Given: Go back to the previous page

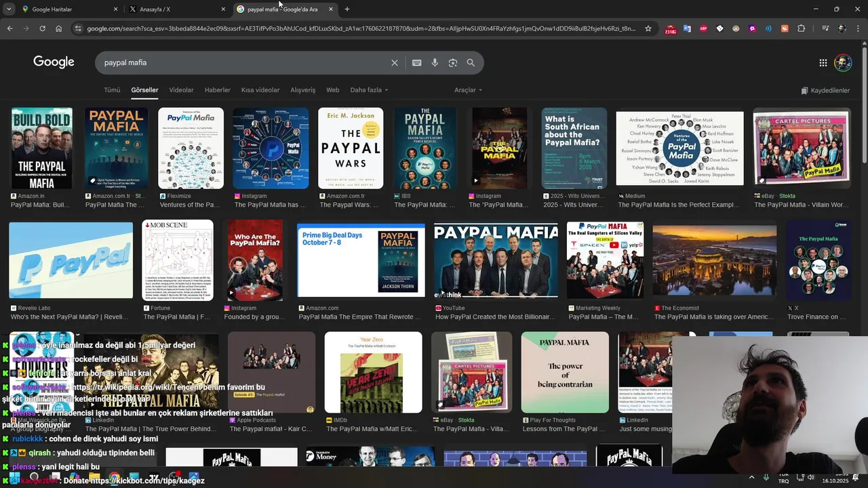Looking at the screenshot, I should coord(9,28).
